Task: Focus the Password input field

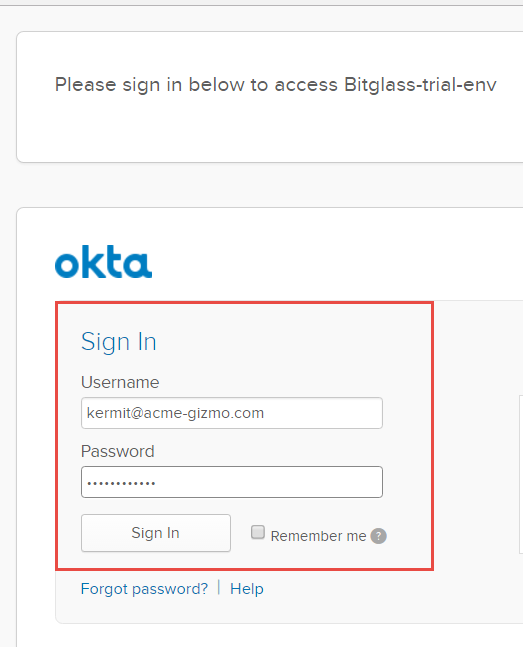Action: 232,482
